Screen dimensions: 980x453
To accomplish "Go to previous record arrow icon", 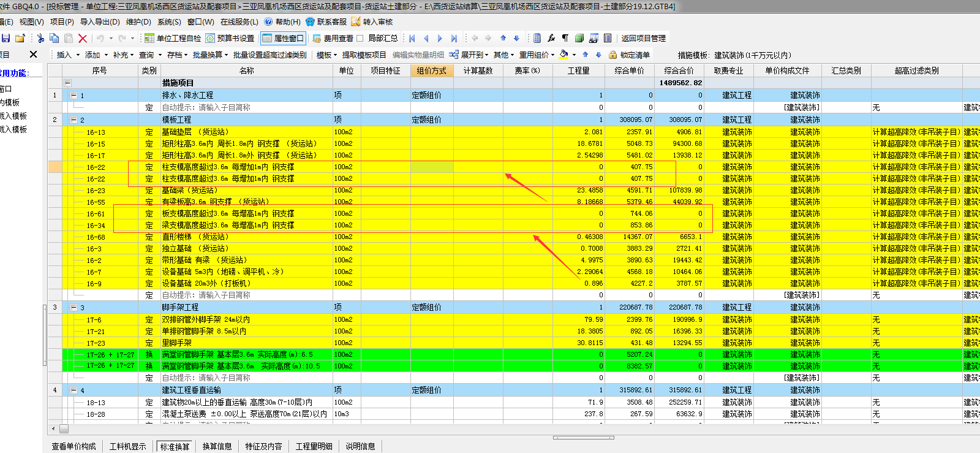I will [426, 38].
